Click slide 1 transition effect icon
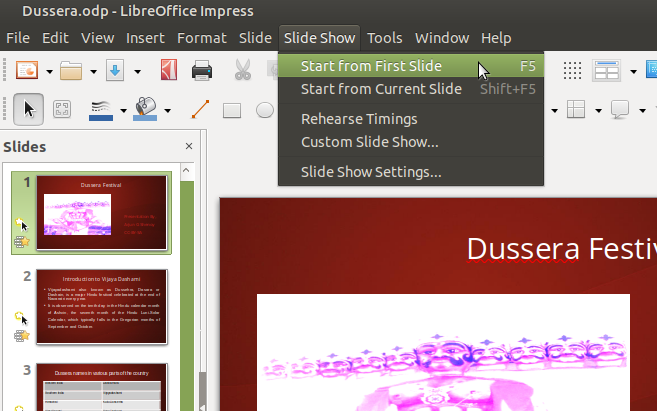The height and width of the screenshot is (411, 657). coord(21,225)
